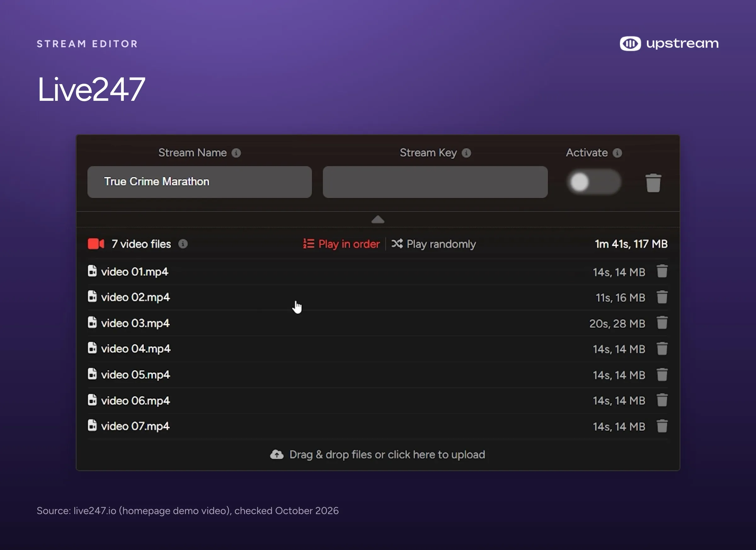Trash video 04.mp4

[x=662, y=349]
